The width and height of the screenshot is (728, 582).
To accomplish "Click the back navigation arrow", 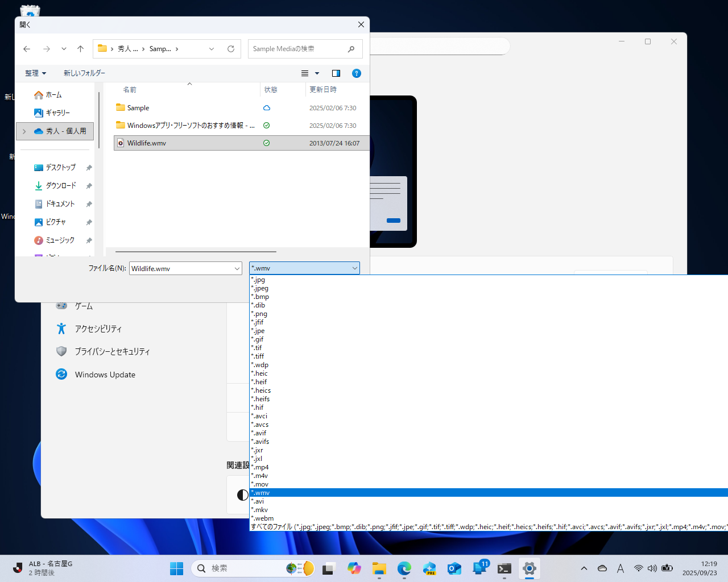I will tap(26, 49).
